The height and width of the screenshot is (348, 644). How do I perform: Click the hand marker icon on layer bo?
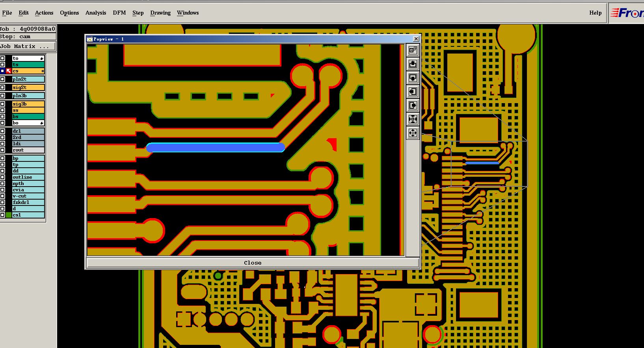[x=42, y=123]
